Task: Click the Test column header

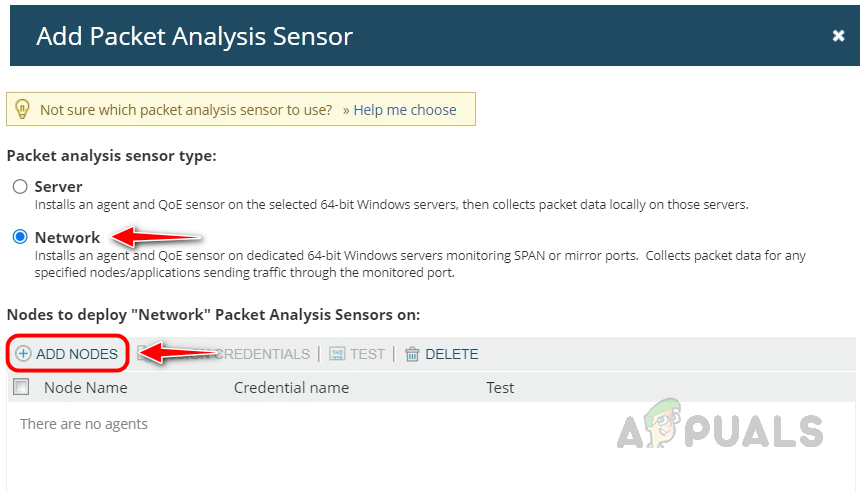Action: pos(500,388)
